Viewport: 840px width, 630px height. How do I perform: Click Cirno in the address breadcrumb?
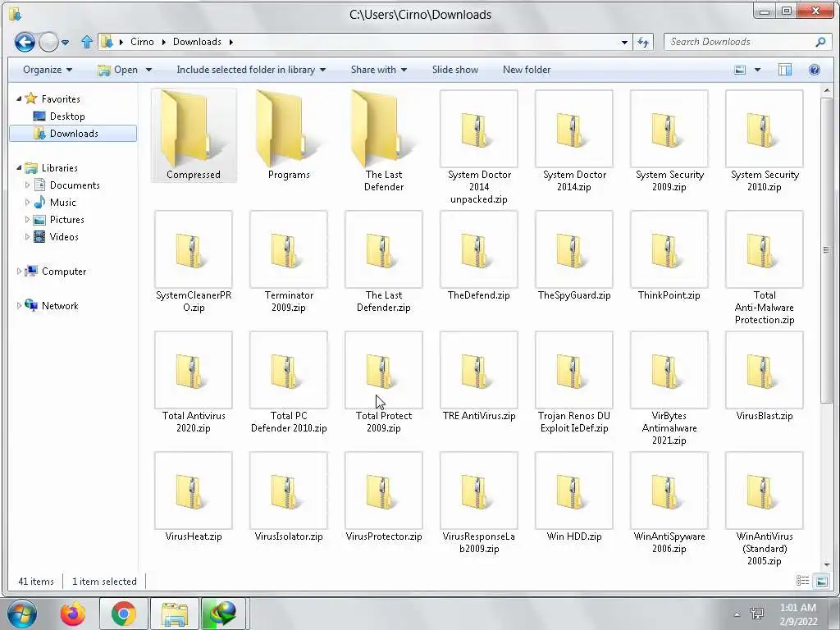tap(142, 42)
